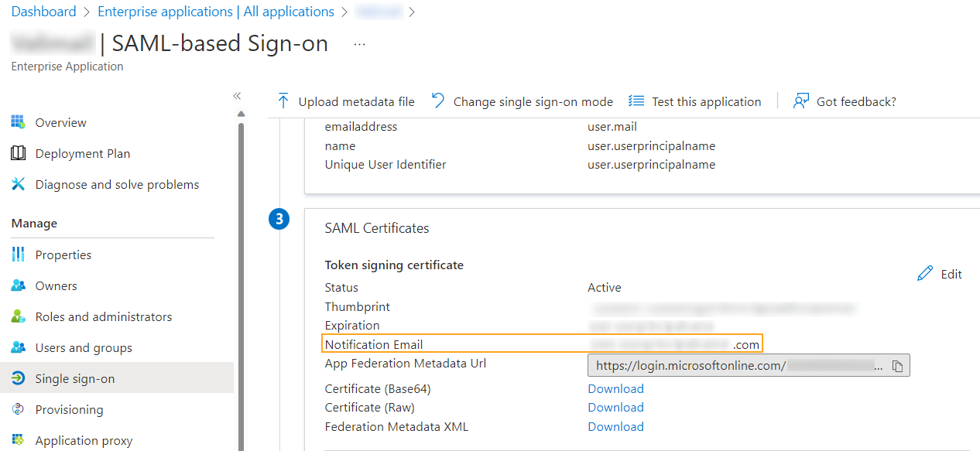The image size is (980, 451).
Task: Select the Single sign-on sidebar icon
Action: pyautogui.click(x=18, y=378)
